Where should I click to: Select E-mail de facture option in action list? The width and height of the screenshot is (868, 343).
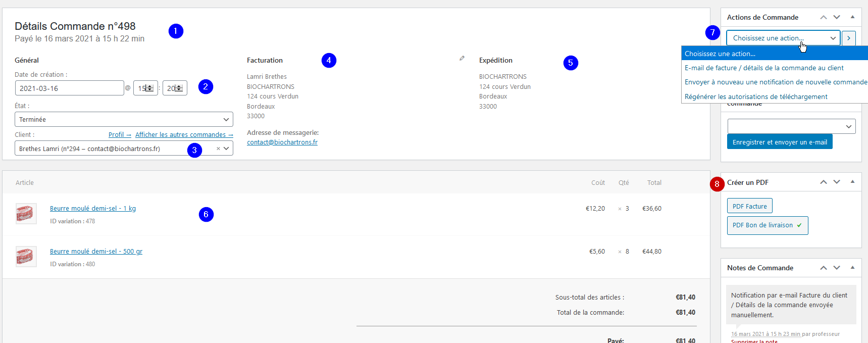tap(764, 68)
